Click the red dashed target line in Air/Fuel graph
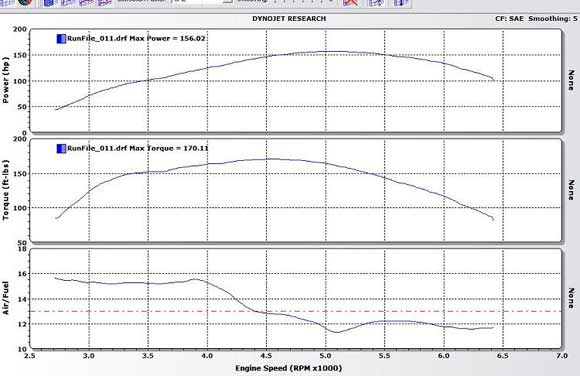The width and height of the screenshot is (580, 376). pyautogui.click(x=296, y=311)
